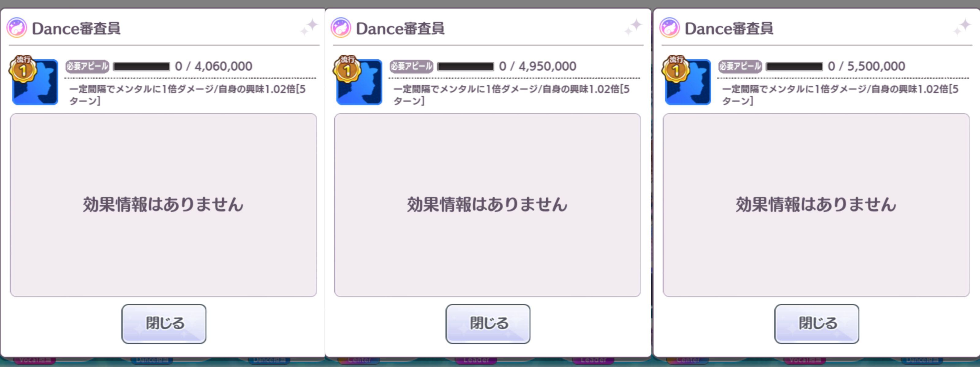Click sparkle icon in 4,950,000 dialog corner
This screenshot has width=980, height=367.
click(633, 27)
